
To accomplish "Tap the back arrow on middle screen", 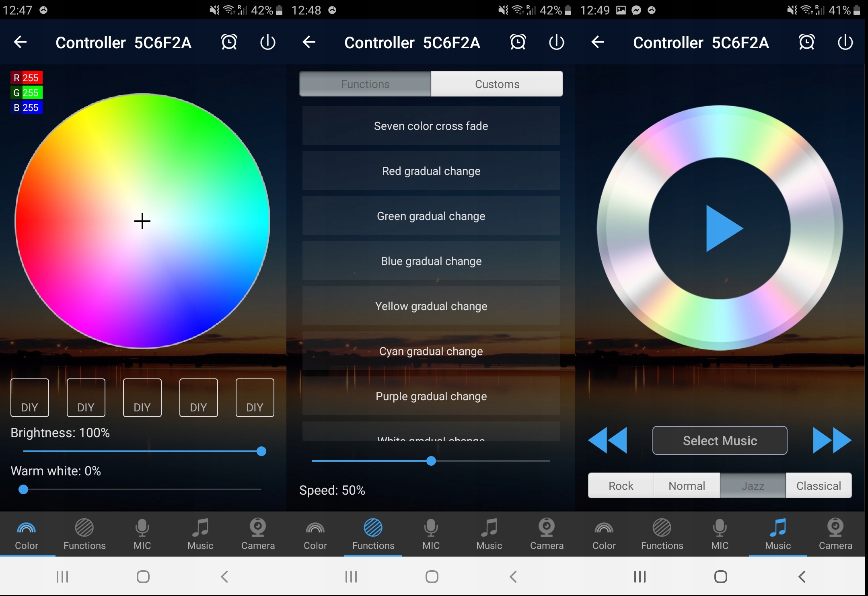I will tap(309, 42).
